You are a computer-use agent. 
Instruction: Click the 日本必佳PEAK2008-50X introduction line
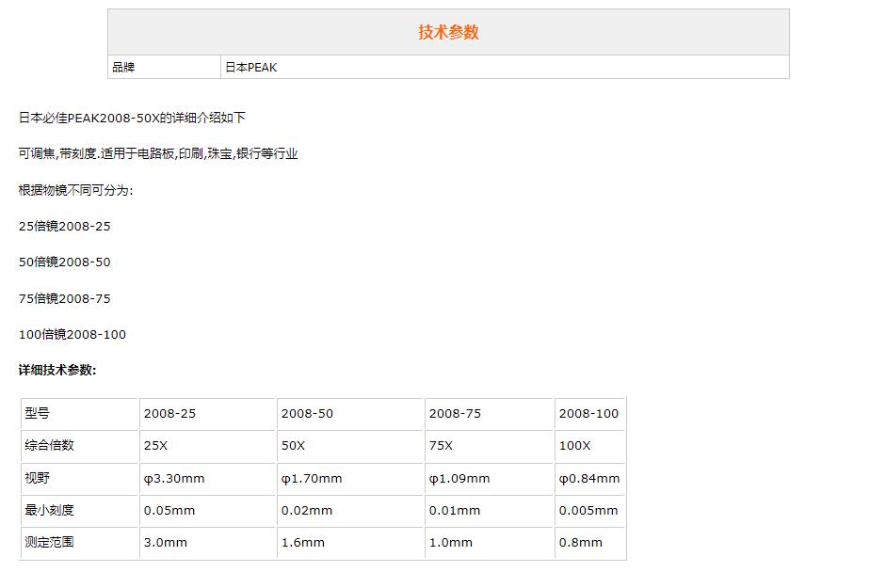point(132,118)
